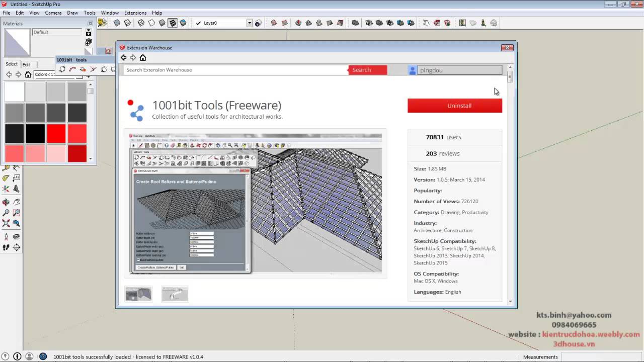The width and height of the screenshot is (644, 362).
Task: Click the 1001bit divide line icon
Action: [72, 69]
